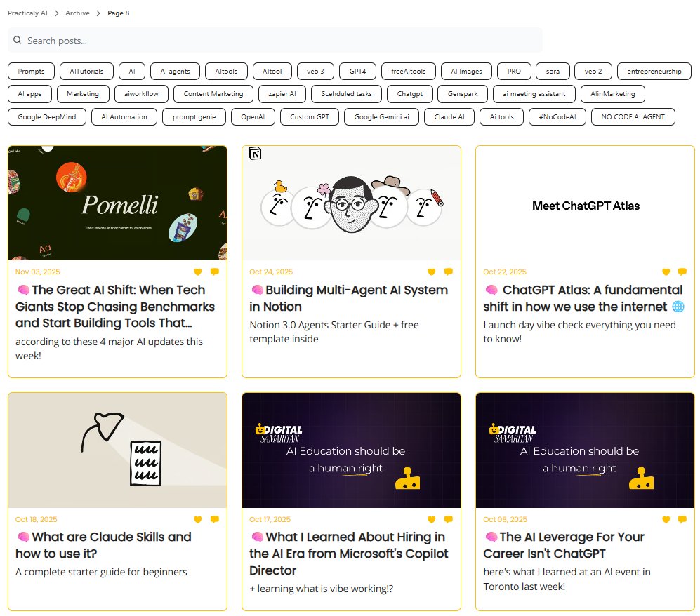The width and height of the screenshot is (700, 616).
Task: Select the Genspark tag
Action: [463, 94]
